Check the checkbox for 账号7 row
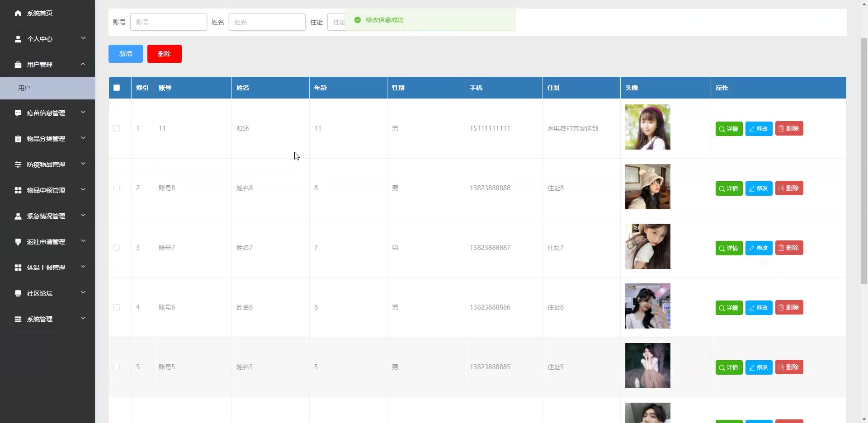 (x=117, y=248)
